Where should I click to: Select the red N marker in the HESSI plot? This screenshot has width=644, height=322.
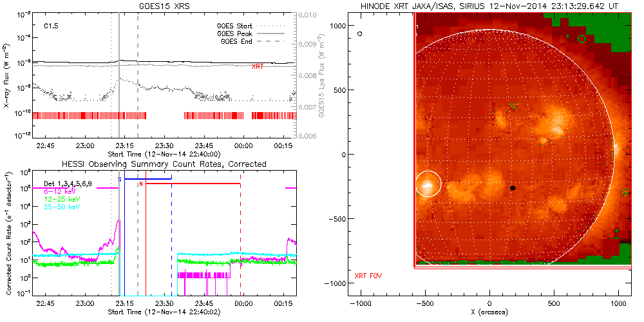[x=141, y=184]
